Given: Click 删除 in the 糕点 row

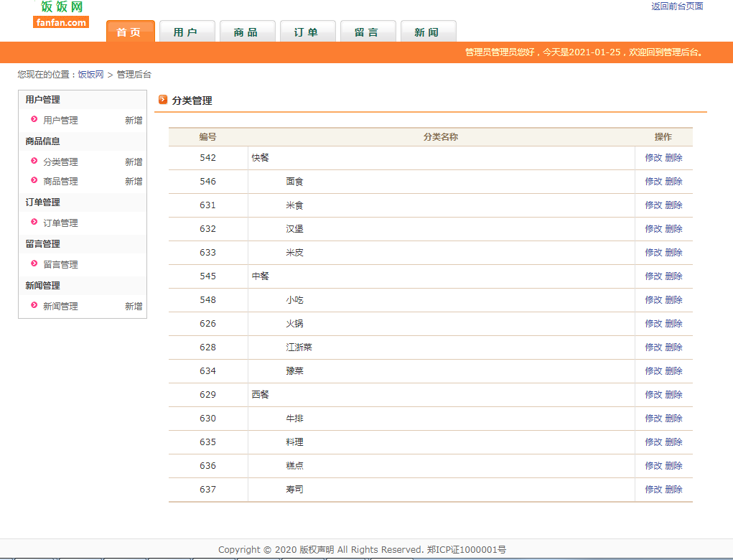Looking at the screenshot, I should 673,465.
